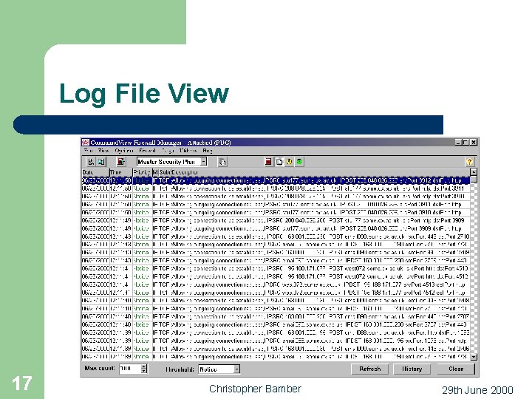Open the Help menu
532x399 pixels.
tap(208, 150)
